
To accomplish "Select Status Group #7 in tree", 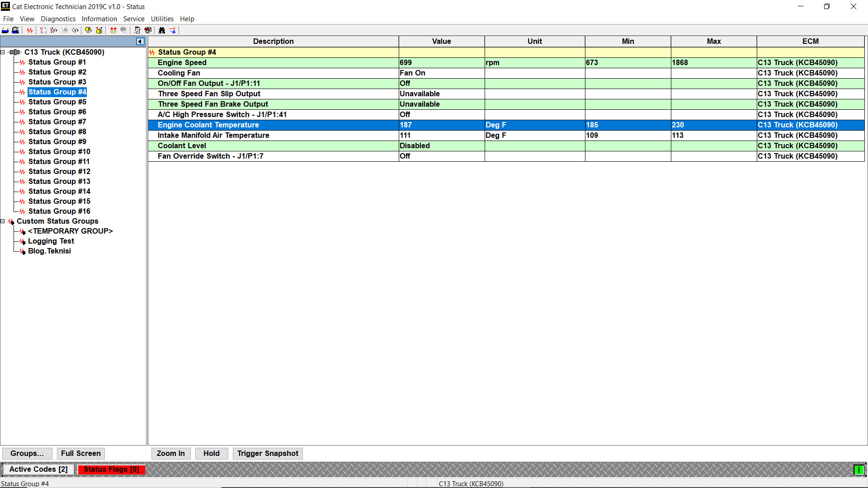I will [x=57, y=122].
